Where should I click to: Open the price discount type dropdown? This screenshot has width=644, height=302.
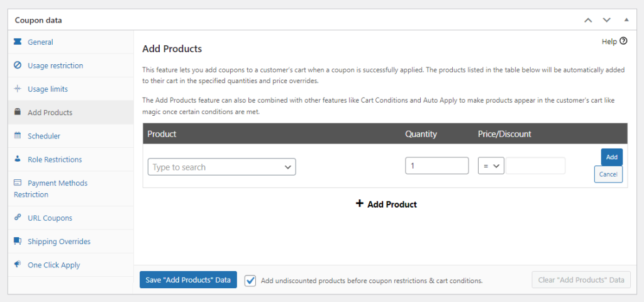[491, 166]
